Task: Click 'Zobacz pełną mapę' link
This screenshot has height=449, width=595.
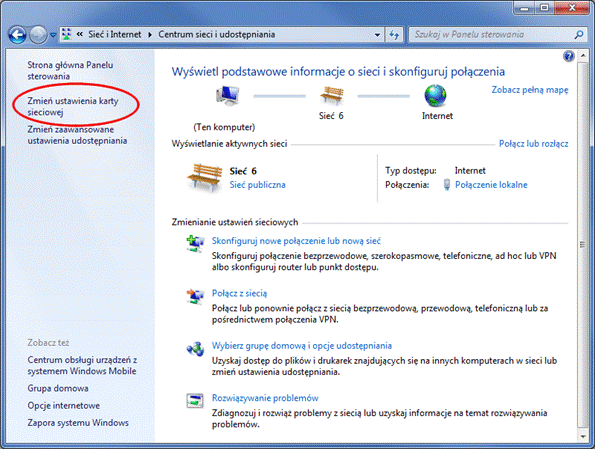Action: (x=530, y=90)
